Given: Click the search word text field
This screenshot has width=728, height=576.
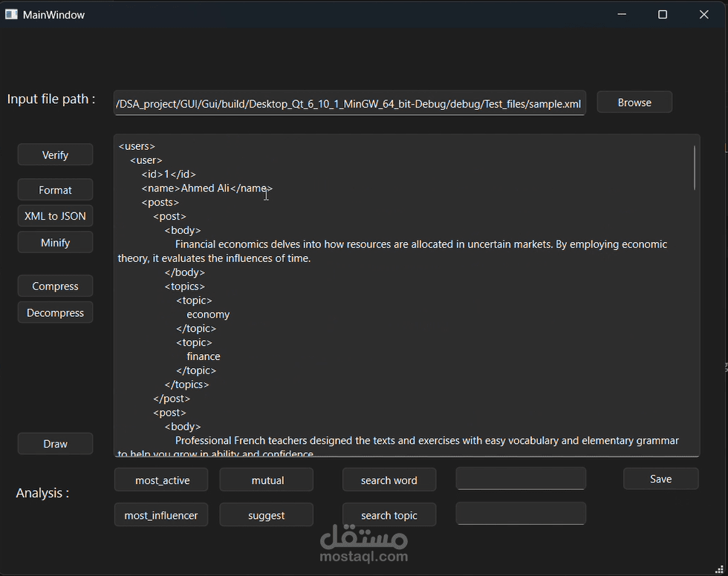Looking at the screenshot, I should (x=521, y=479).
